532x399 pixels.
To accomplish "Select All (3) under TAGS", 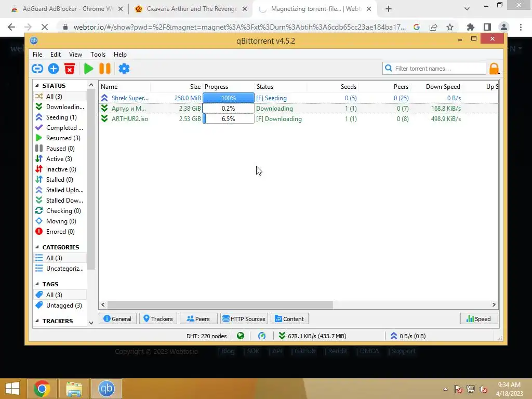I will click(x=60, y=295).
